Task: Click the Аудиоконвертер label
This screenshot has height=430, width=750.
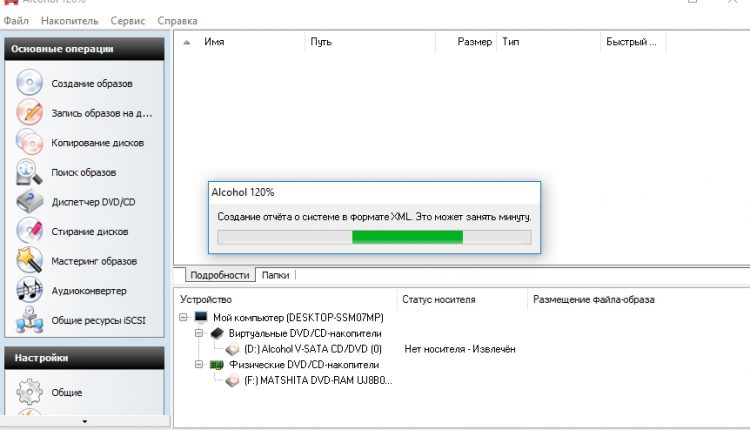Action: pyautogui.click(x=89, y=291)
